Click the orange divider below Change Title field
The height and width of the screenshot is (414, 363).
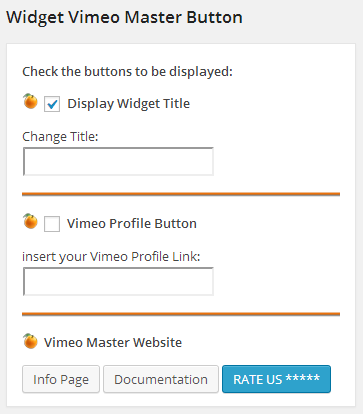click(x=181, y=194)
